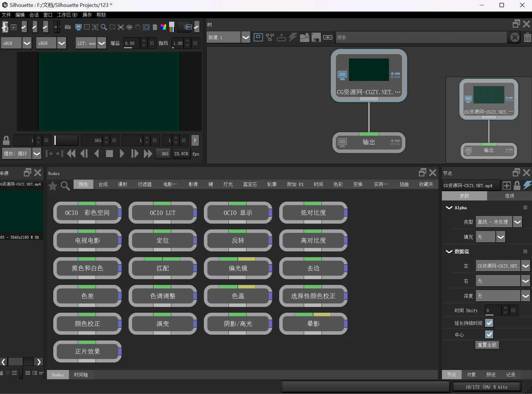Image resolution: width=532 pixels, height=394 pixels.
Task: Toggle the 中心 checkbox
Action: 489,334
